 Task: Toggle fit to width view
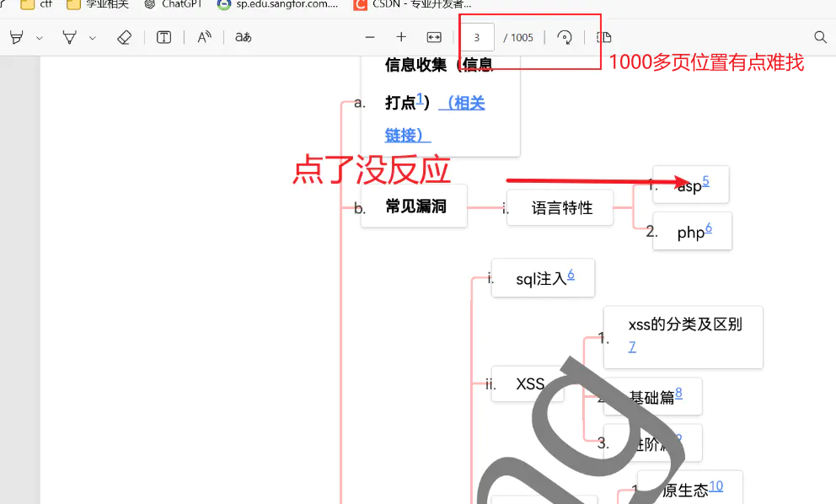(434, 37)
